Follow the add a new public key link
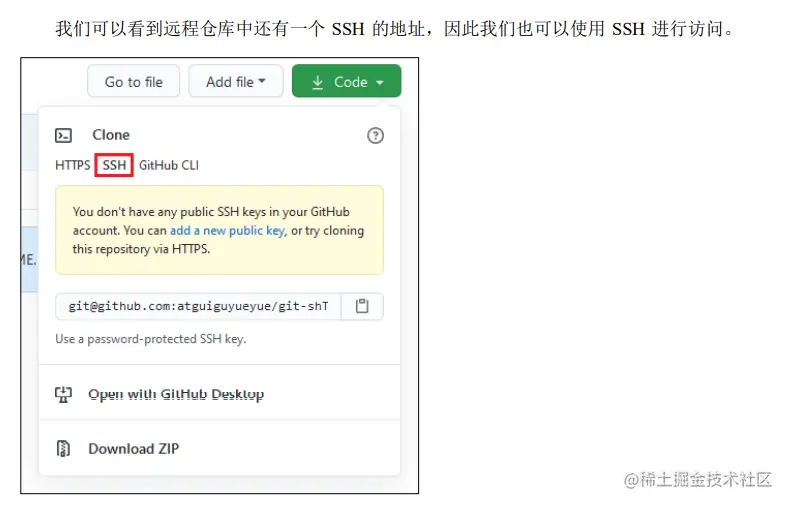The width and height of the screenshot is (788, 505). tap(227, 231)
